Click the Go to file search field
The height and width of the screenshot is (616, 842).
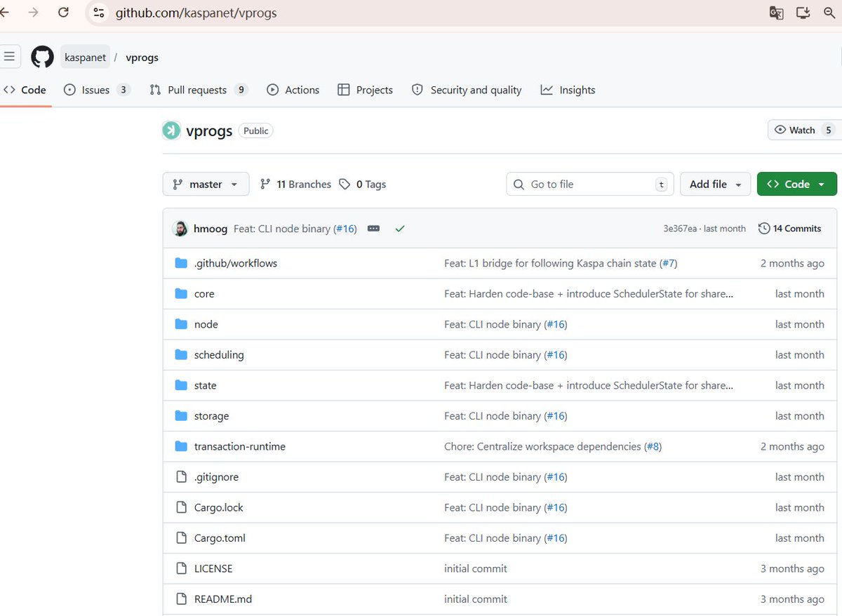(x=589, y=184)
